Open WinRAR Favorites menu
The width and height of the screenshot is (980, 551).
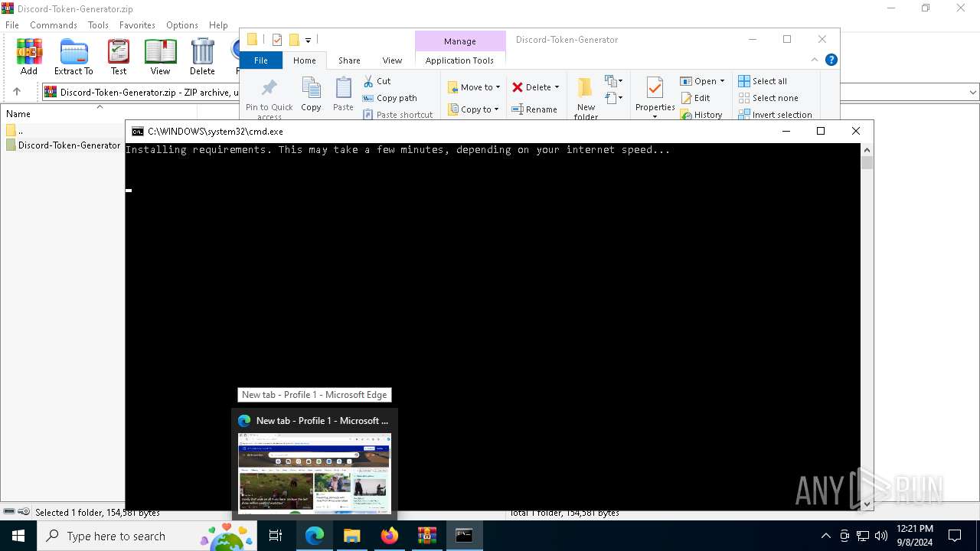click(137, 25)
